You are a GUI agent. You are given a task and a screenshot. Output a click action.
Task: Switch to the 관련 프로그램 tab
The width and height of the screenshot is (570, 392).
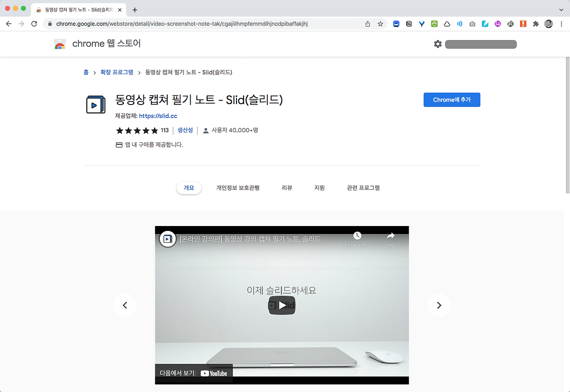click(363, 188)
